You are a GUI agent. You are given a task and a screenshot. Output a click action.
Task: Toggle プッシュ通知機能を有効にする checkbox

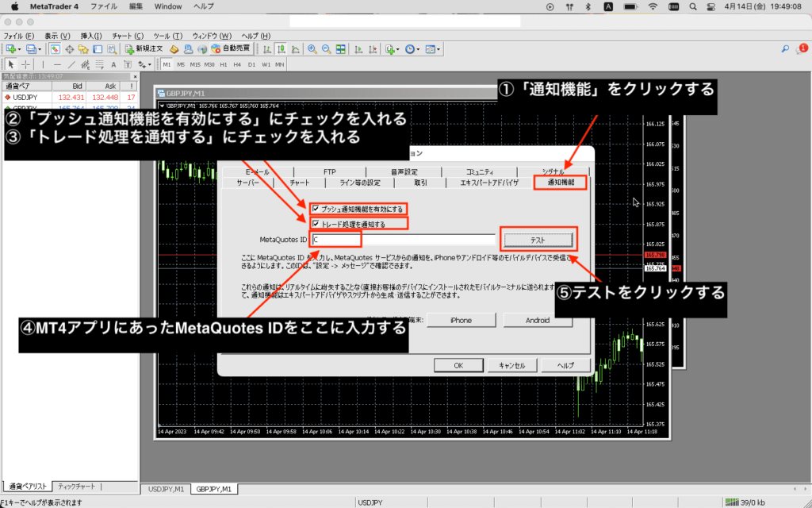pyautogui.click(x=316, y=209)
